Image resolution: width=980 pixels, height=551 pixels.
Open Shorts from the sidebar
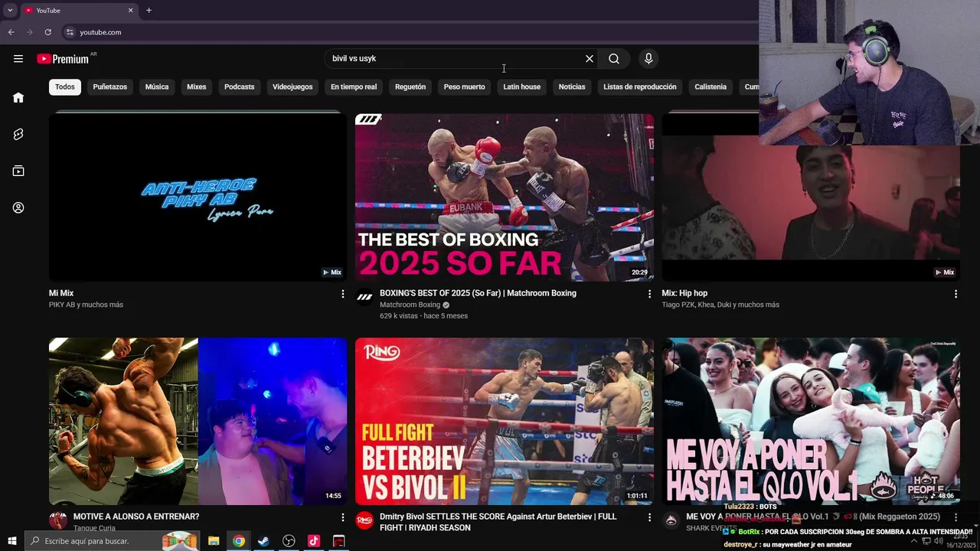tap(18, 134)
